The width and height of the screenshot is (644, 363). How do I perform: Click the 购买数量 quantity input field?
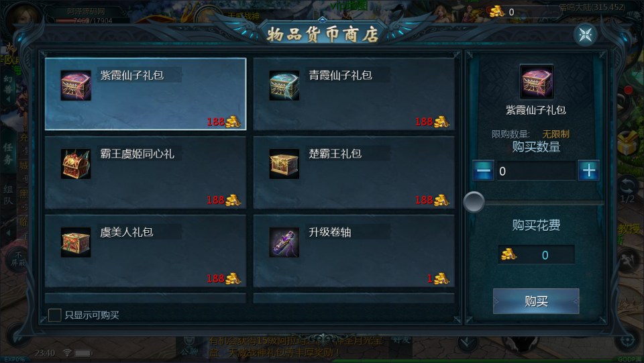tap(536, 171)
